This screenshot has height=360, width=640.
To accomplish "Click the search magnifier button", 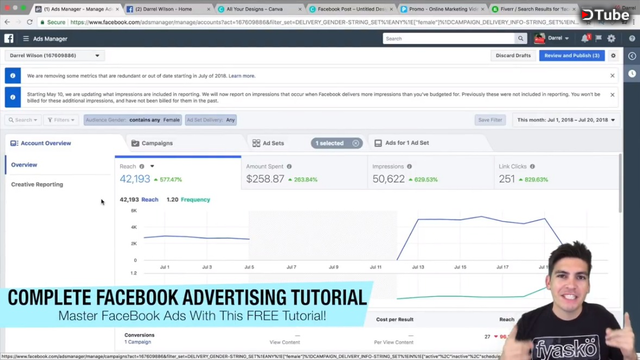I will pos(520,38).
